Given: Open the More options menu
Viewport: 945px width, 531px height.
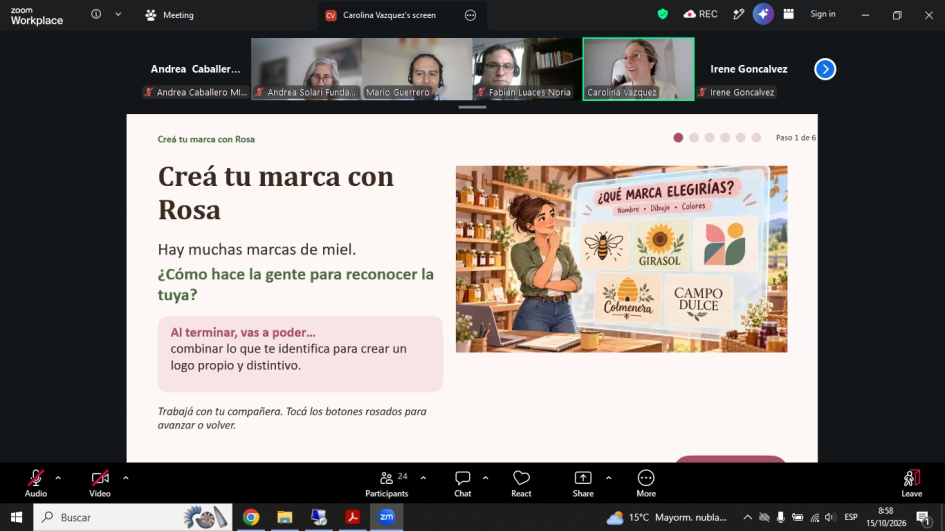Looking at the screenshot, I should [x=646, y=484].
